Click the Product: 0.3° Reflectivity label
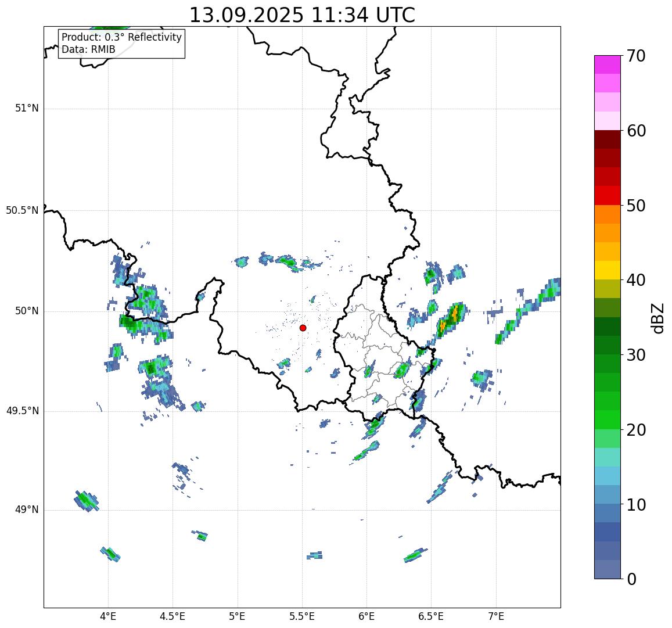This screenshot has width=672, height=628. pyautogui.click(x=122, y=37)
